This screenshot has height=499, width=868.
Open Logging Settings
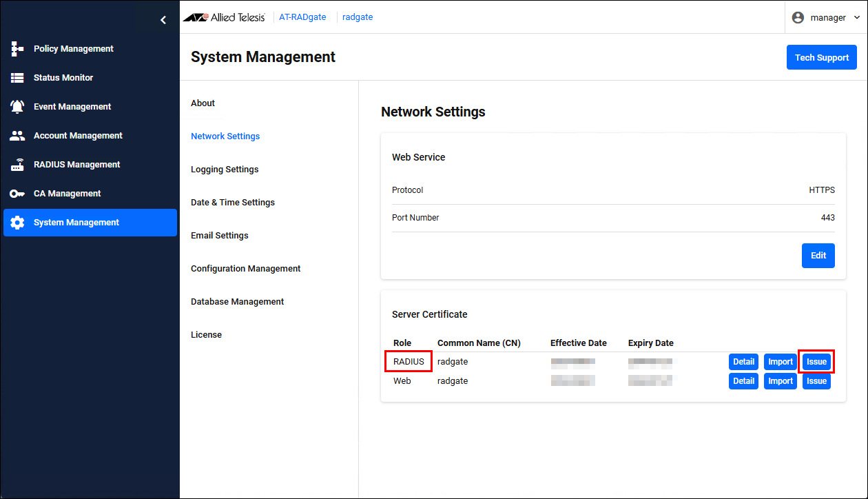pos(225,170)
